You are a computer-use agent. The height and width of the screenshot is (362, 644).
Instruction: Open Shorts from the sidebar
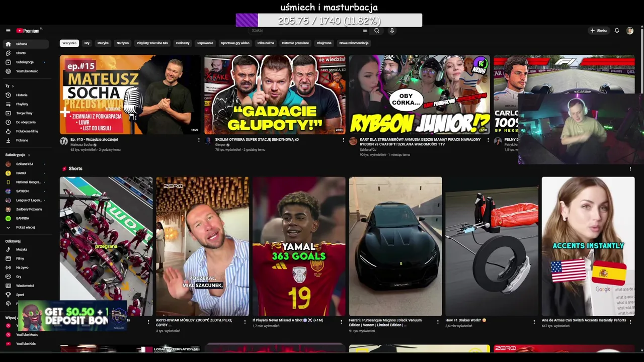pyautogui.click(x=26, y=53)
